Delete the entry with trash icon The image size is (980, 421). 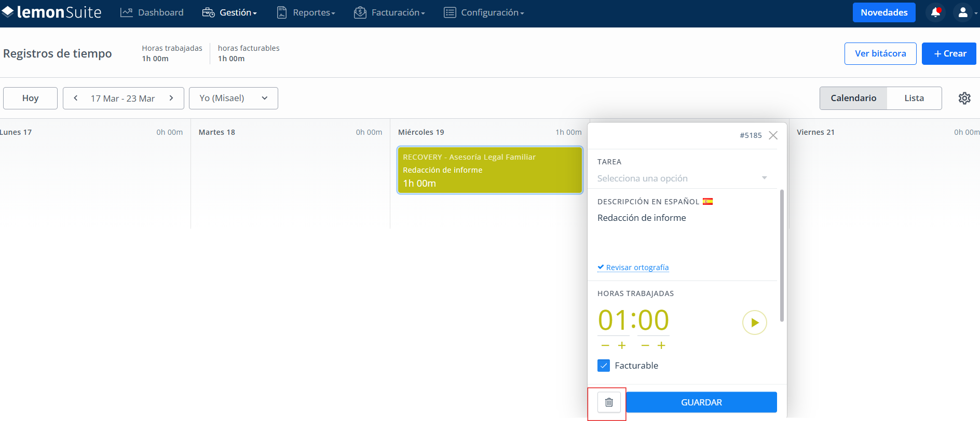609,402
